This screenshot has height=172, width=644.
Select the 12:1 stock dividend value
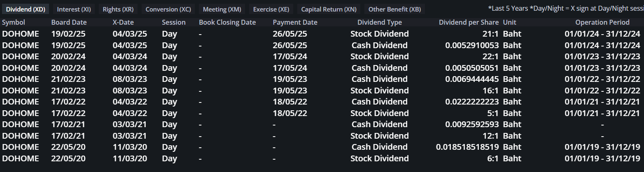pyautogui.click(x=490, y=136)
